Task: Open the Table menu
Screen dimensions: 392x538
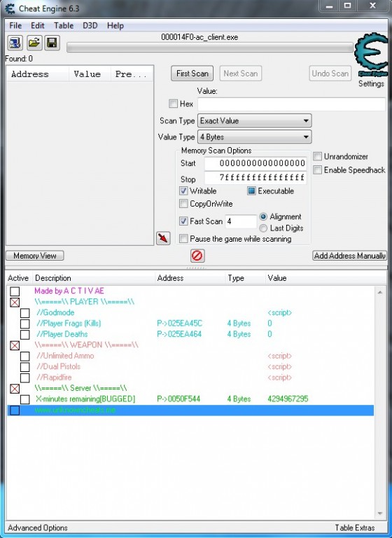Action: tap(64, 26)
